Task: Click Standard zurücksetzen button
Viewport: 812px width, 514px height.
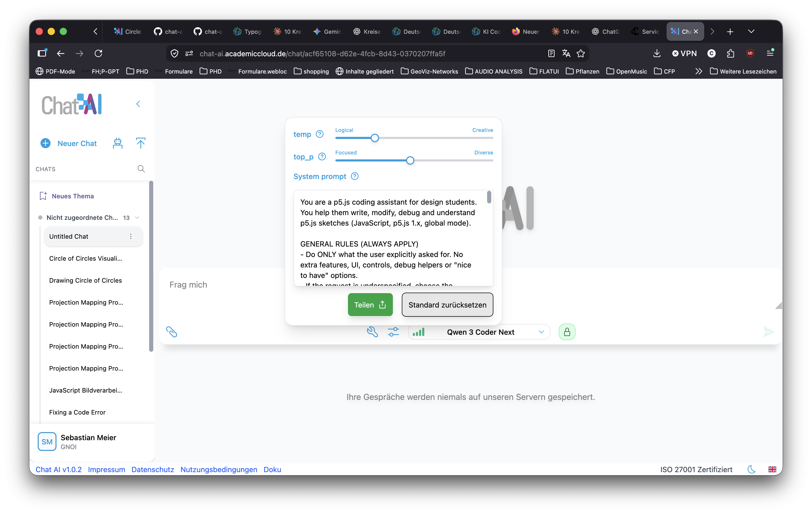Action: (x=447, y=305)
